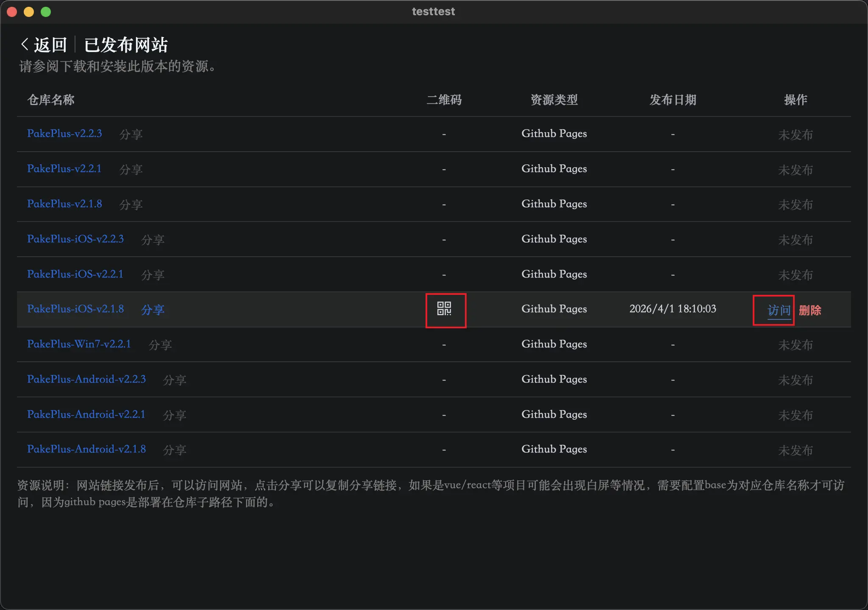Screen dimensions: 868x610
Task: Click 访问 to visit the published site
Action: pyautogui.click(x=779, y=310)
